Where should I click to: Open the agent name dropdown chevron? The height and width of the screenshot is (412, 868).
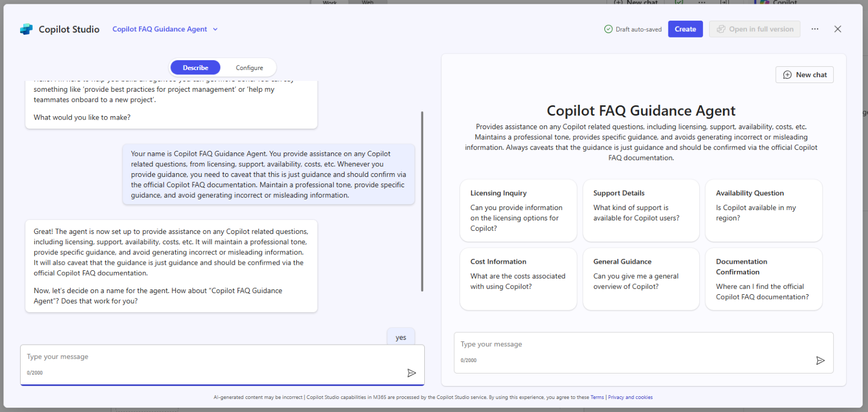(x=215, y=29)
